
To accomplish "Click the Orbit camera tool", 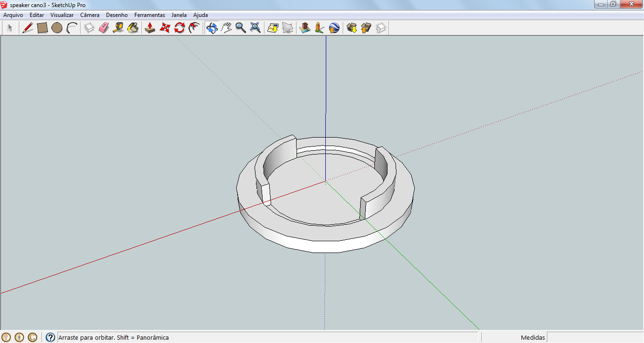I will point(212,28).
